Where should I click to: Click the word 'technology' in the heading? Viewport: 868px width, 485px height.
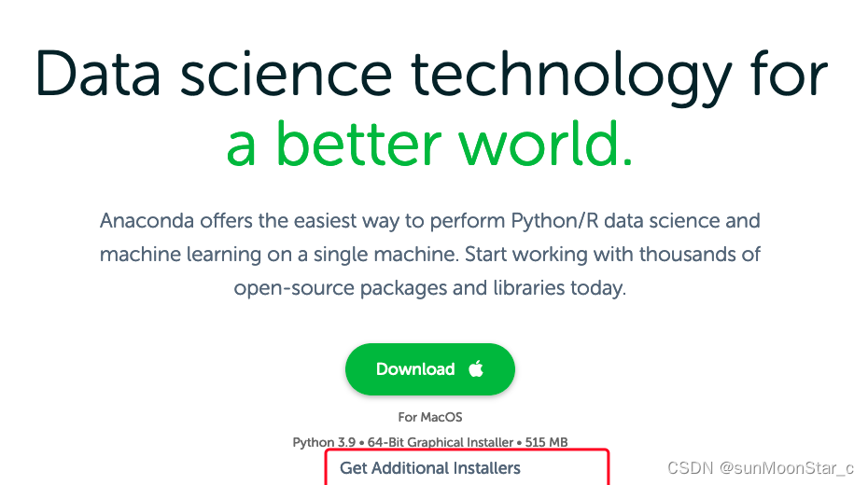(x=571, y=77)
